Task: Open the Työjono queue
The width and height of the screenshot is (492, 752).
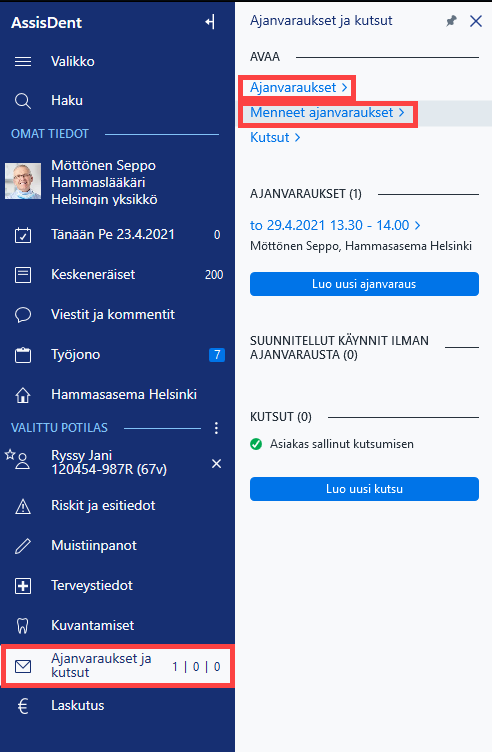Action: pos(75,355)
